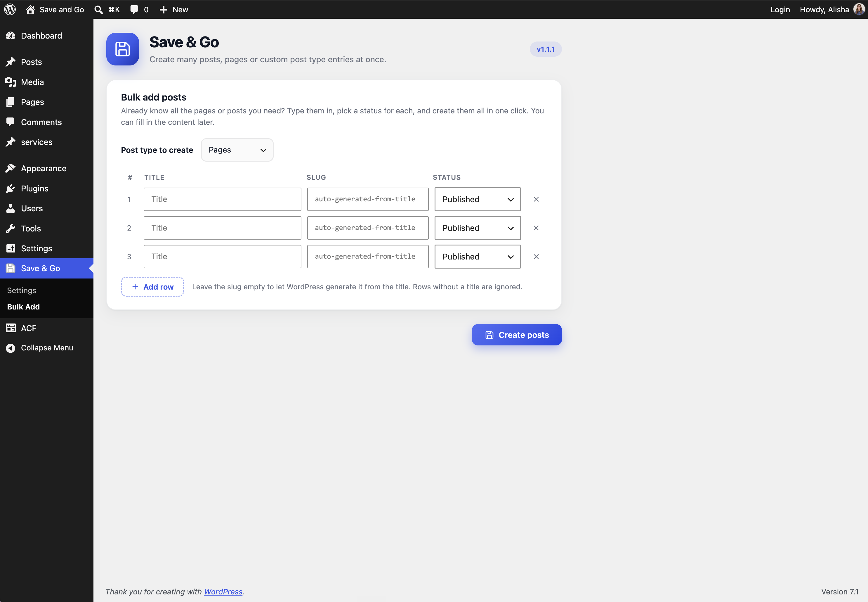The image size is (868, 602).
Task: Click the Bulk add posts heading
Action: click(x=154, y=97)
